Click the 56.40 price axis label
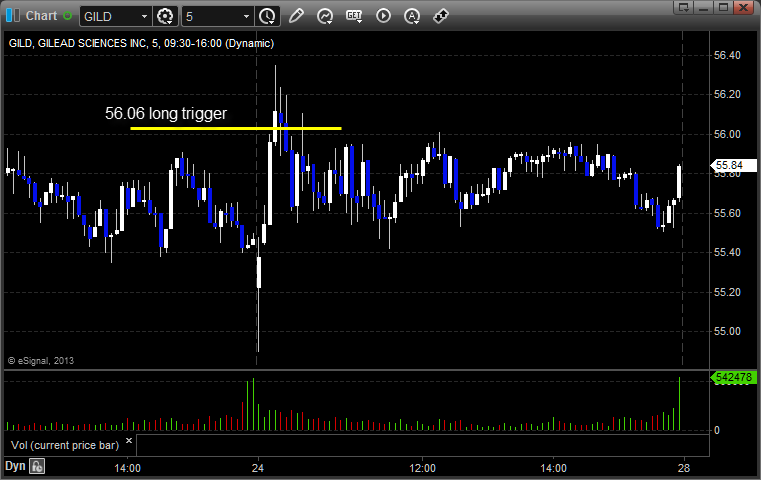Image resolution: width=761 pixels, height=480 pixels. coord(727,55)
